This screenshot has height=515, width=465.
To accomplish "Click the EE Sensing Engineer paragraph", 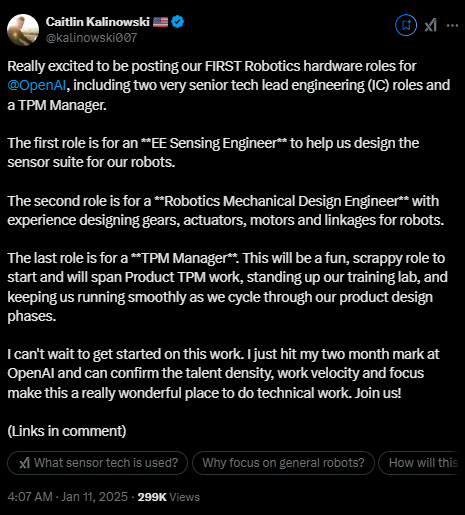I will coord(213,153).
